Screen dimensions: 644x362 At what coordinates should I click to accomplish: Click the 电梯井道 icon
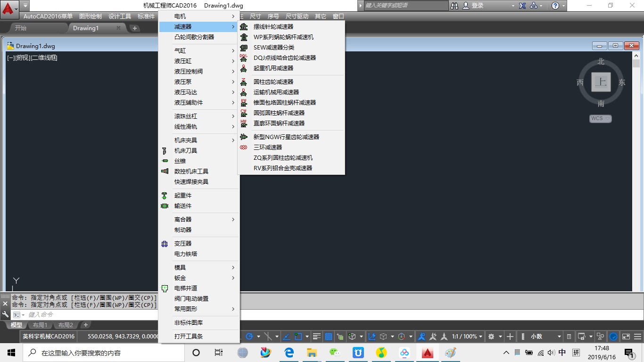165,288
